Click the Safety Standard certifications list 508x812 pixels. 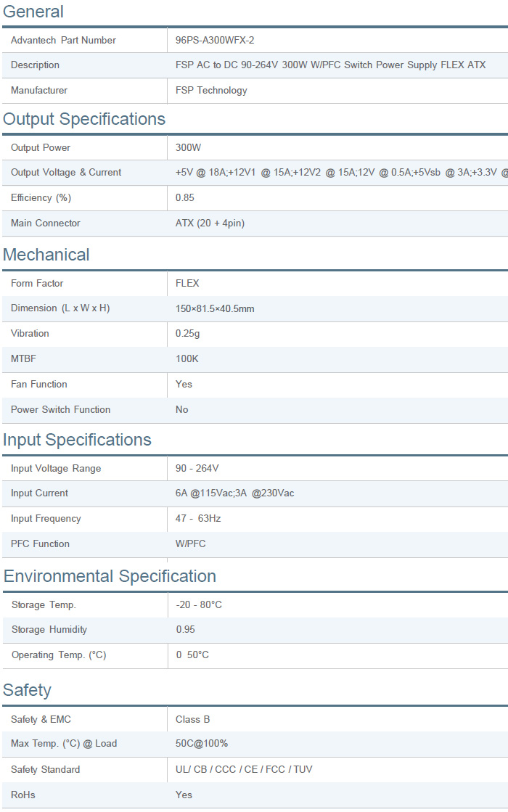tap(244, 770)
